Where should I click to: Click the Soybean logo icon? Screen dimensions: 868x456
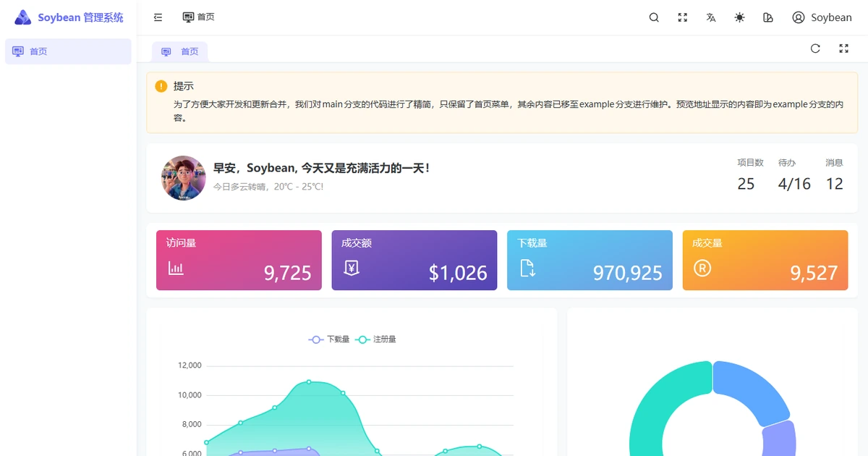23,17
